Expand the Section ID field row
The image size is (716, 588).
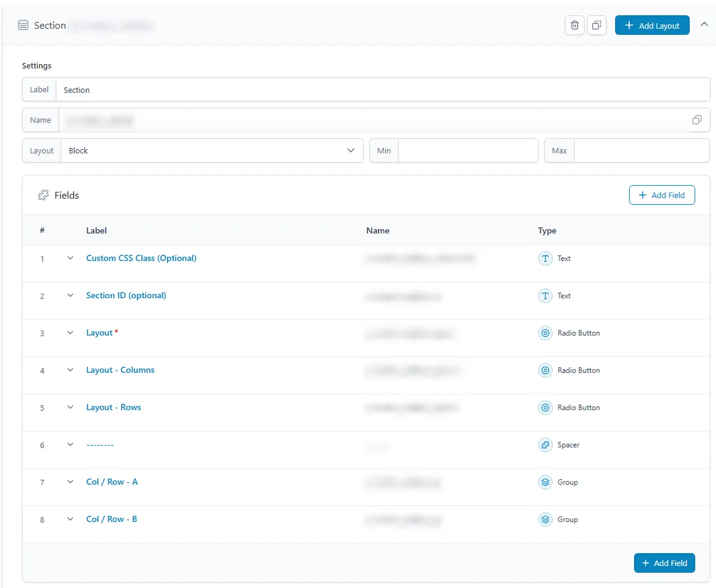coord(70,295)
